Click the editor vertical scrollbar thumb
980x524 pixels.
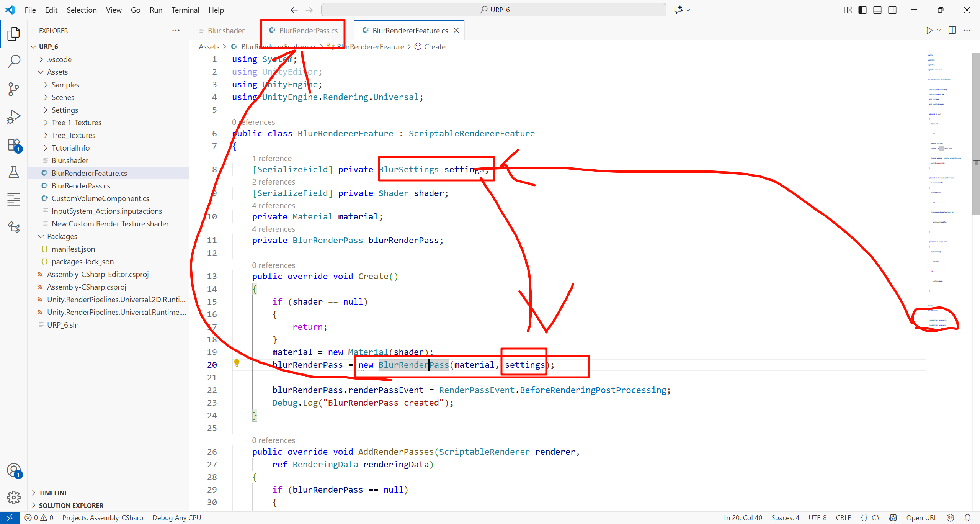[976, 134]
